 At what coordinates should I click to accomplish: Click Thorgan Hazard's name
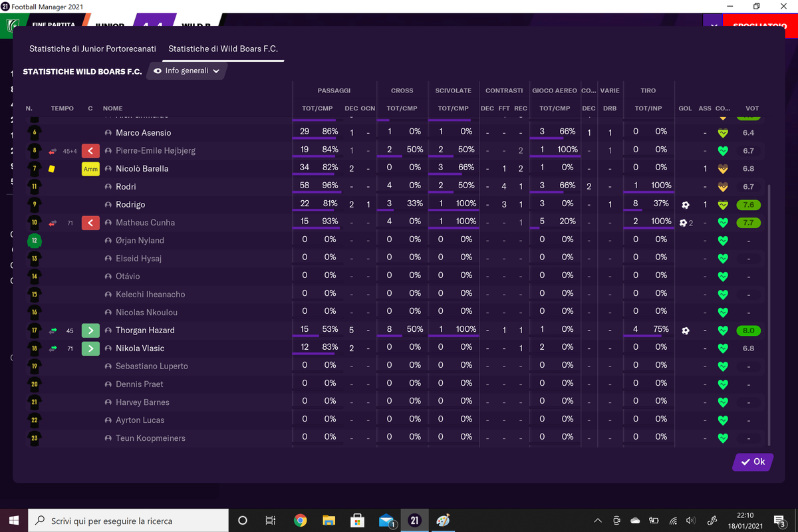coord(145,331)
